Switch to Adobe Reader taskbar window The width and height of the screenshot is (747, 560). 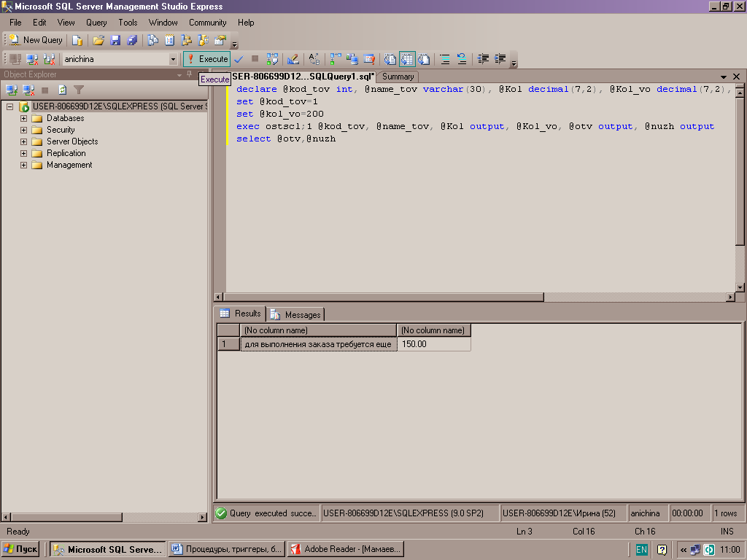[347, 549]
